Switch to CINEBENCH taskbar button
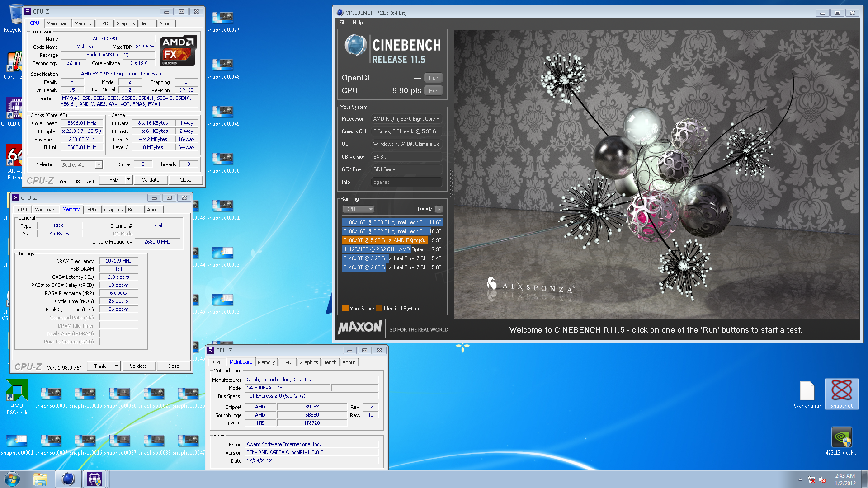The height and width of the screenshot is (488, 868). tap(68, 479)
